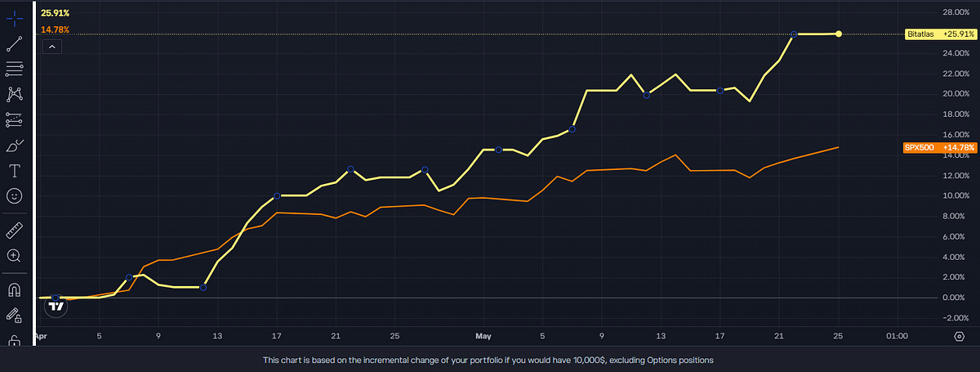The height and width of the screenshot is (372, 980).
Task: Open the forecasting and measurement tools
Action: pos(14,119)
